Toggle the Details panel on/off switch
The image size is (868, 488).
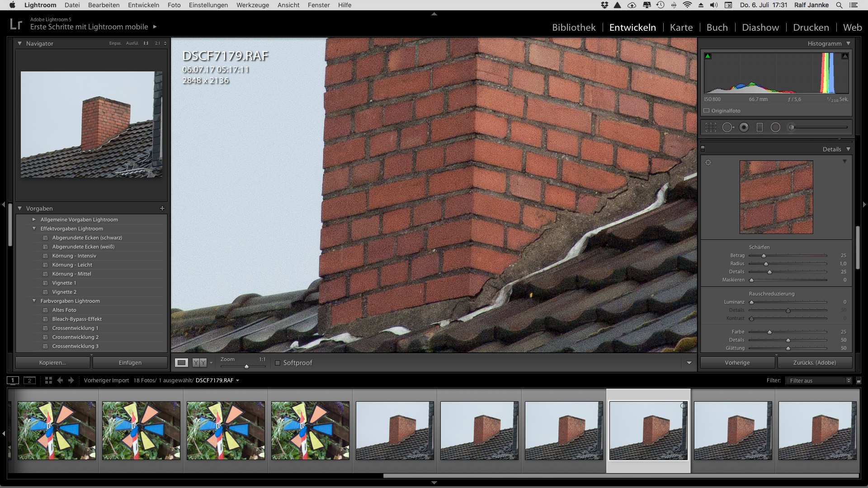point(703,149)
